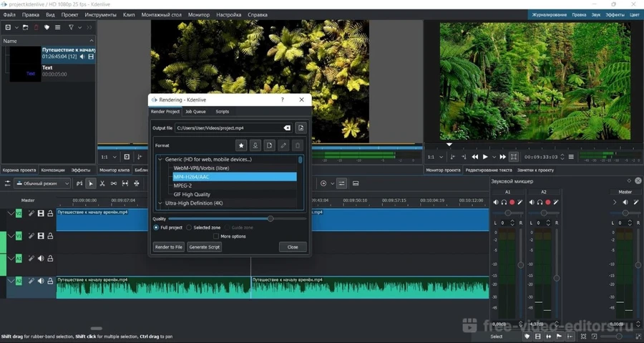
Task: Choose the Selected zone radio option
Action: coord(189,228)
